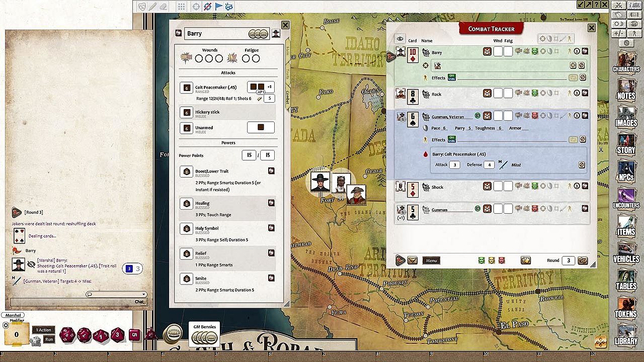644x362 pixels.
Task: Pick the d4 die
Action: click(x=150, y=334)
